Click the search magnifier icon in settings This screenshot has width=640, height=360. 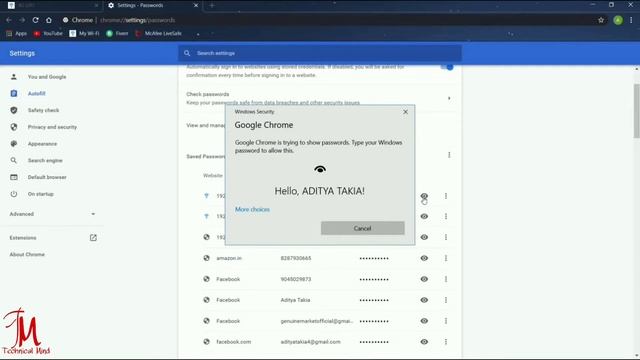187,53
